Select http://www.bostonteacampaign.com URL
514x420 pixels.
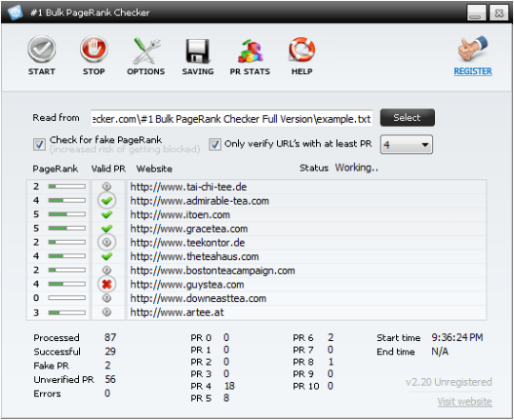pos(213,270)
